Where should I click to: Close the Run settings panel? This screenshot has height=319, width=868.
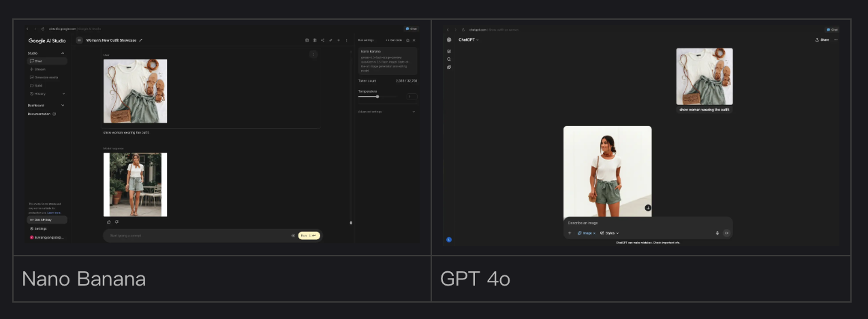(x=414, y=40)
